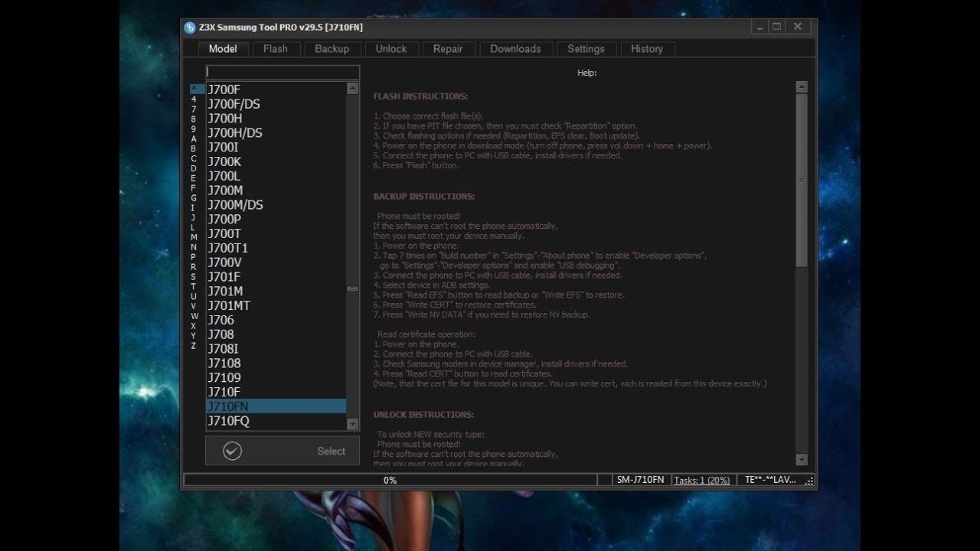The width and height of the screenshot is (980, 551).
Task: Choose J700F/DS in the model list
Action: pyautogui.click(x=276, y=104)
